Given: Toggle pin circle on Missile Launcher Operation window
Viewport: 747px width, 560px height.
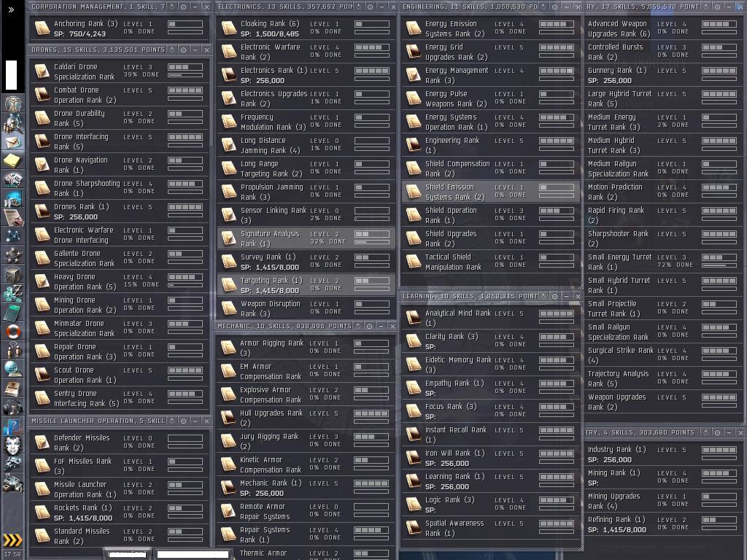Looking at the screenshot, I should click(183, 421).
